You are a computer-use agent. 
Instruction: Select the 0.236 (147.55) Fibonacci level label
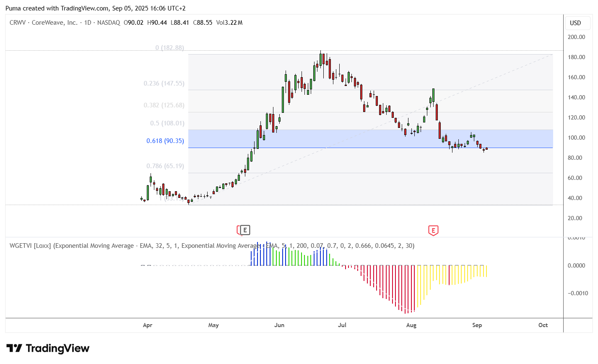tap(164, 83)
